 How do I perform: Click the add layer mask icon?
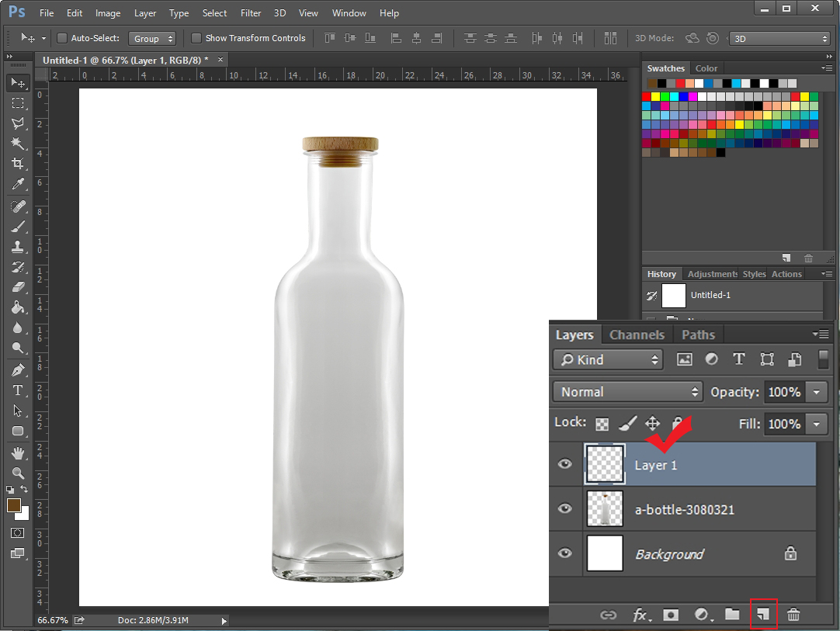click(671, 615)
